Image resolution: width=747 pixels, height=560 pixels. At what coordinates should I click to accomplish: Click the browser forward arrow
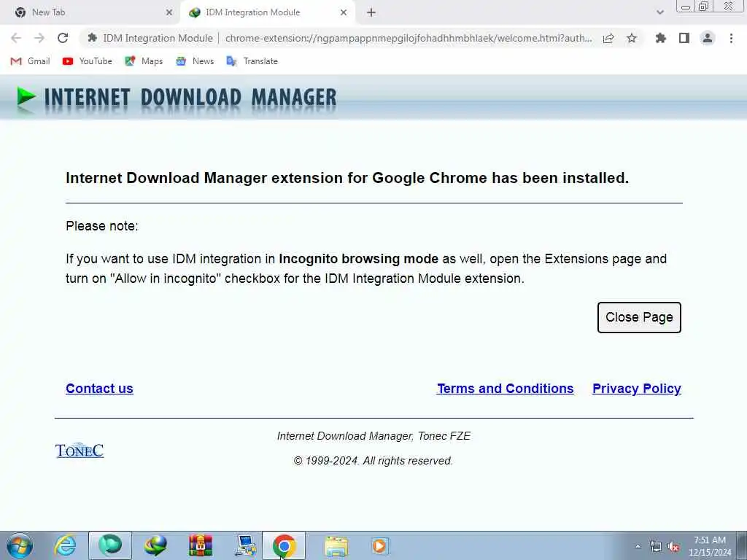[39, 38]
